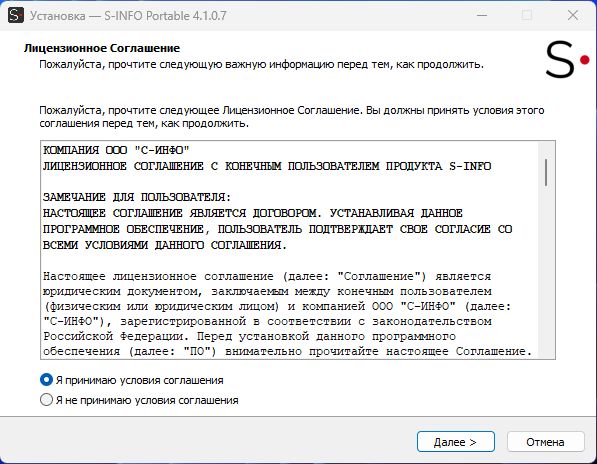Viewport: 597px width, 464px height.
Task: Select 'Я принимаю условия соглашения' radio button
Action: coord(46,380)
